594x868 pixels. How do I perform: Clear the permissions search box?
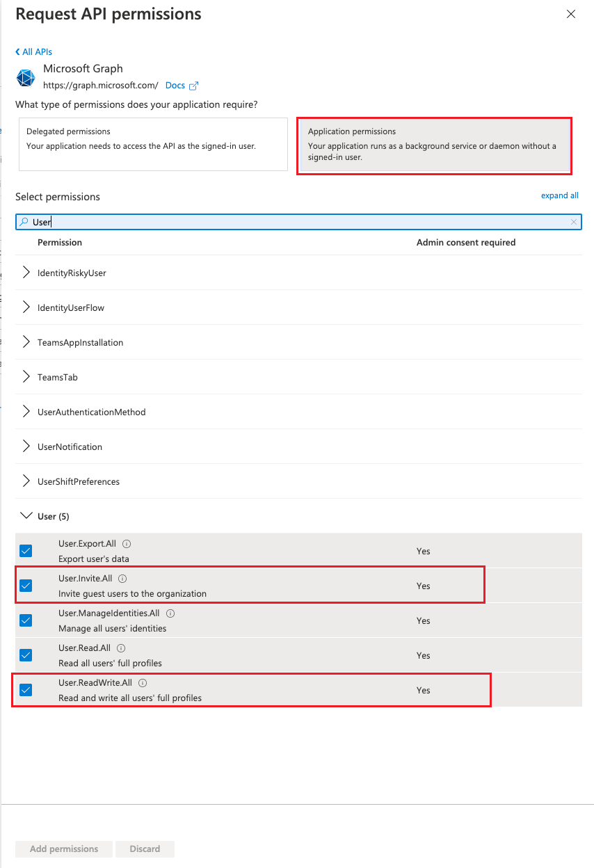tap(573, 223)
